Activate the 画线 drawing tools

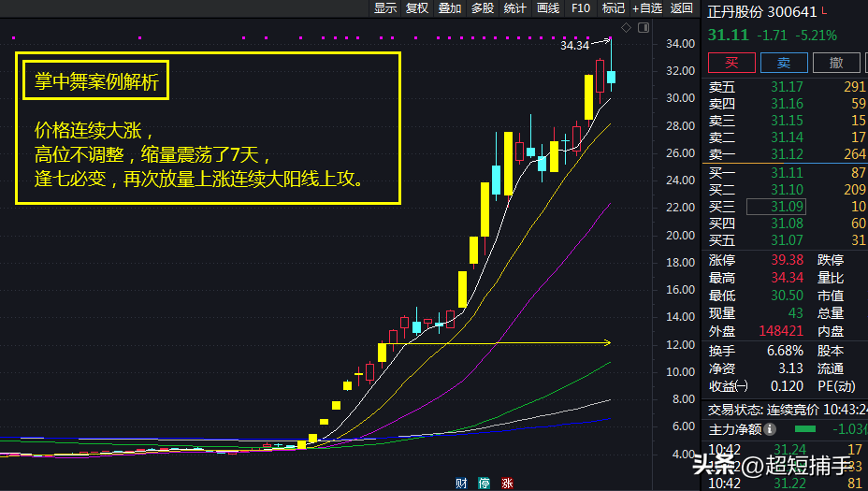point(547,8)
